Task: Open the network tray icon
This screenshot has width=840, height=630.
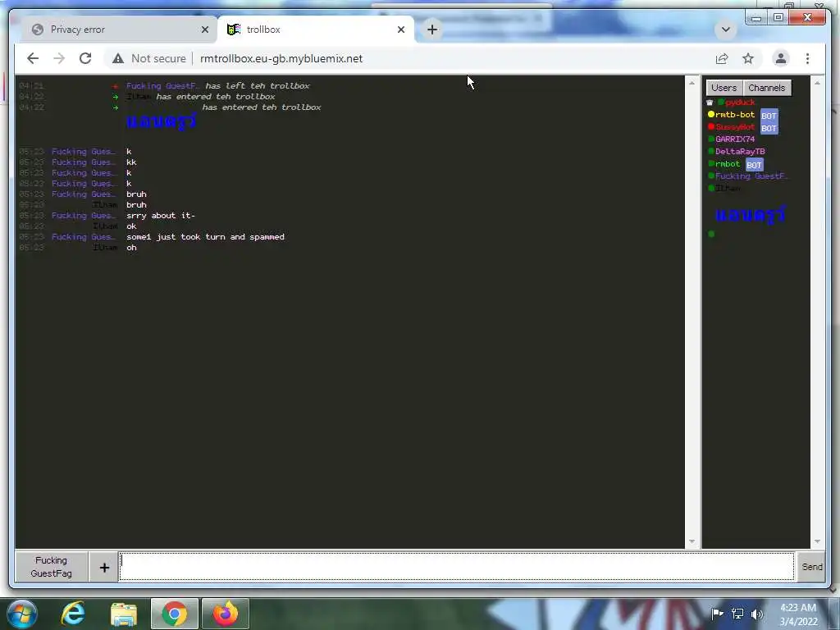Action: (x=737, y=614)
